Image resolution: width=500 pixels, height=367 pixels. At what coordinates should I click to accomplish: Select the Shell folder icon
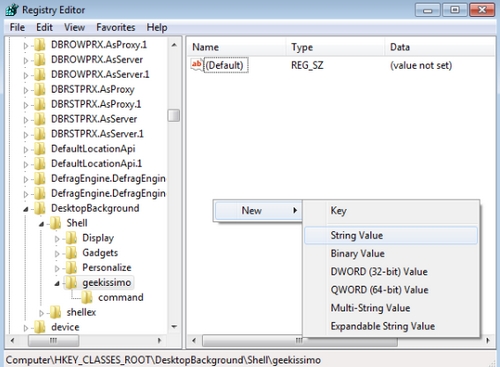[55, 223]
